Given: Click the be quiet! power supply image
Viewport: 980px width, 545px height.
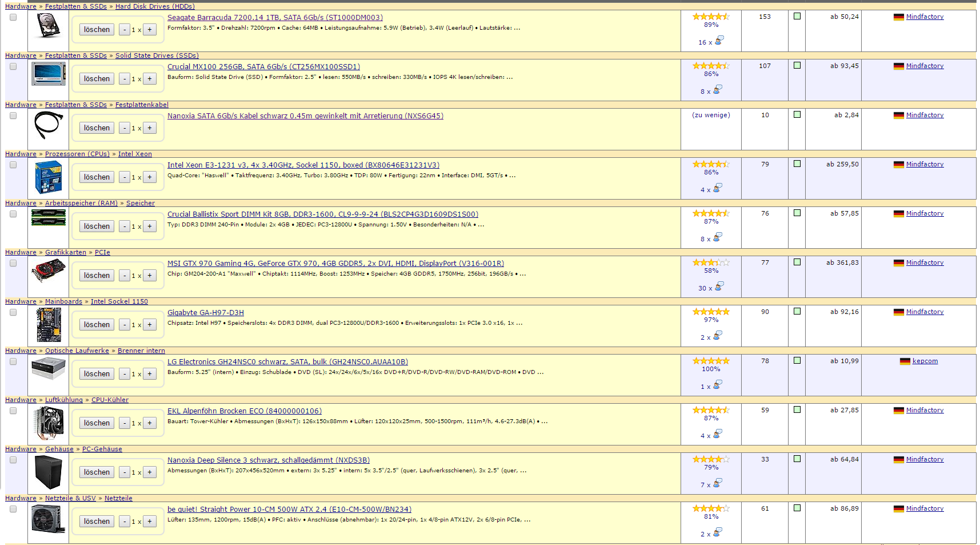Looking at the screenshot, I should [49, 519].
